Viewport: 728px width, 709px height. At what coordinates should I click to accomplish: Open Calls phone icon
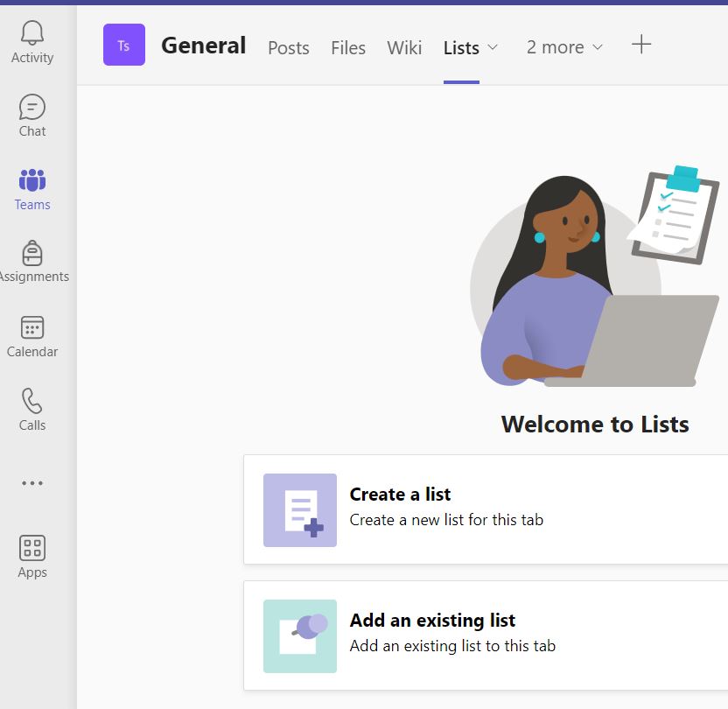coord(32,403)
